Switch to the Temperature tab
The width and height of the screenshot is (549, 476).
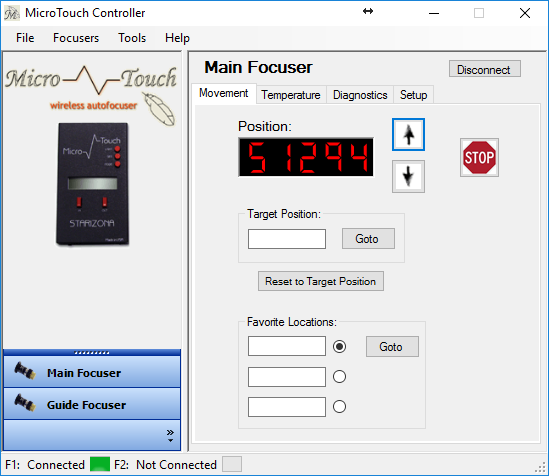[291, 95]
